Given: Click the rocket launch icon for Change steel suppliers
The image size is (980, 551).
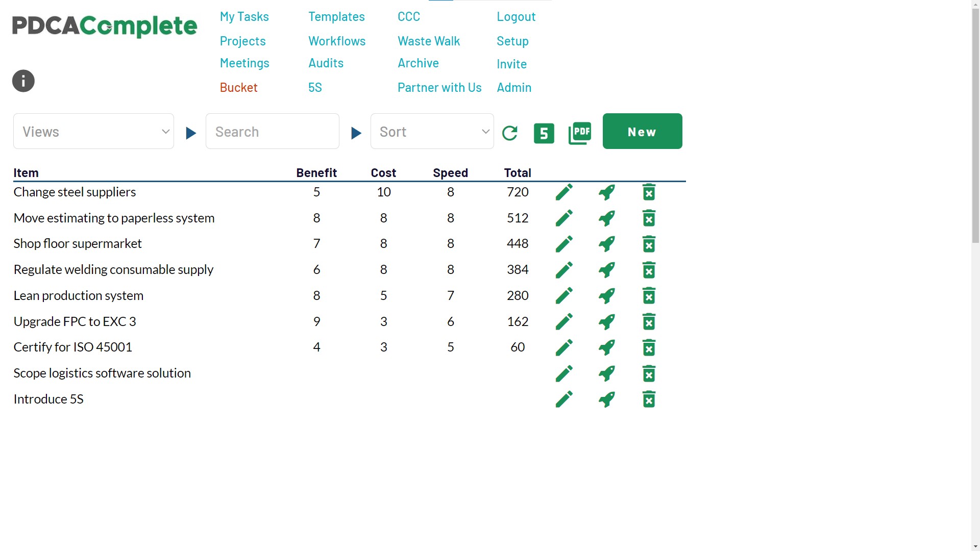Looking at the screenshot, I should click(605, 192).
